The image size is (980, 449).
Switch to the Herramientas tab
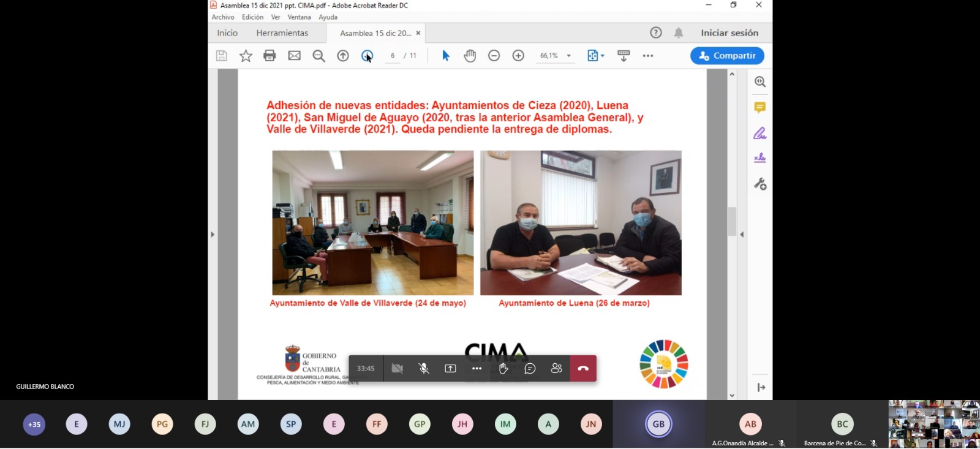pyautogui.click(x=282, y=33)
